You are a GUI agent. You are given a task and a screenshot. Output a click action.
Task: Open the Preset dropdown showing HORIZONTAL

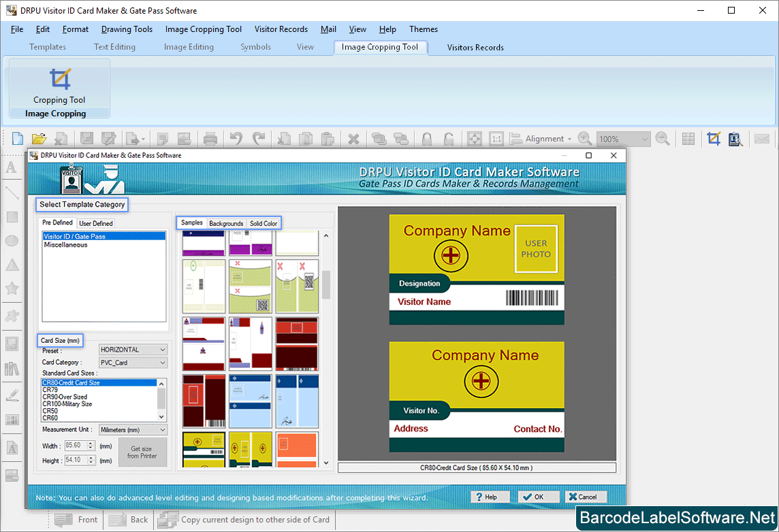pos(133,349)
